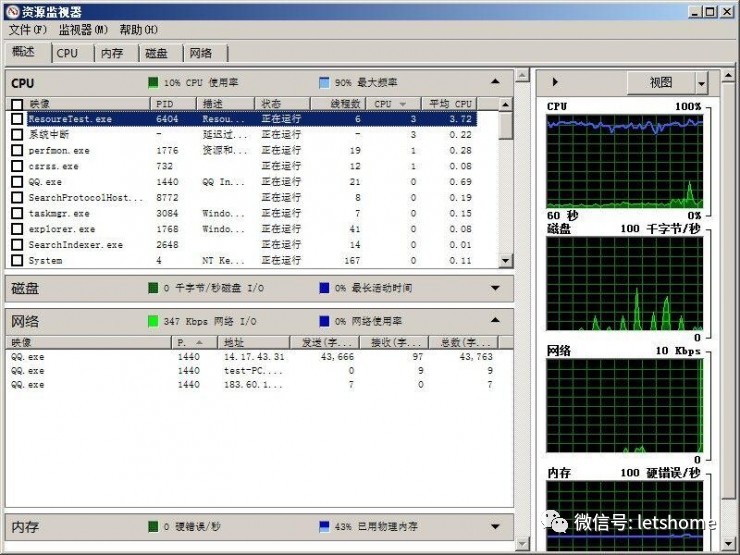The height and width of the screenshot is (555, 740).
Task: Collapse the right-hand graphs pane with the arrow
Action: (555, 82)
